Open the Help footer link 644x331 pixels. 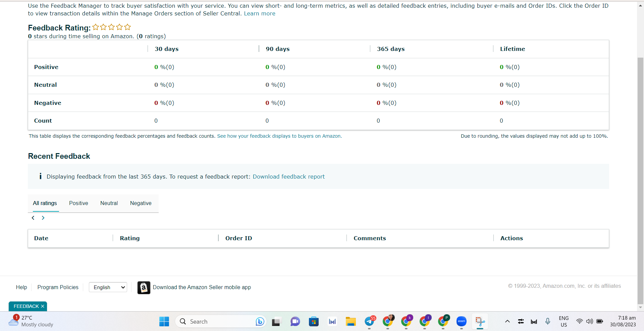click(x=21, y=287)
